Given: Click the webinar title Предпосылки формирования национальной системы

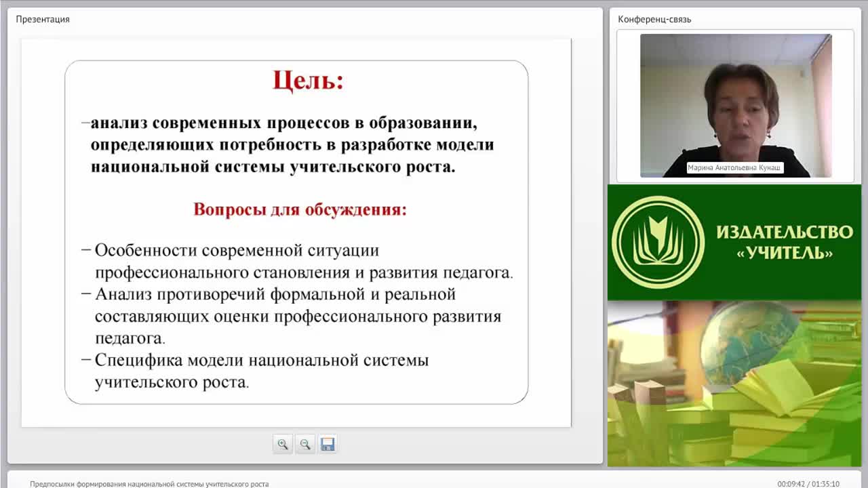Looking at the screenshot, I should tap(149, 484).
